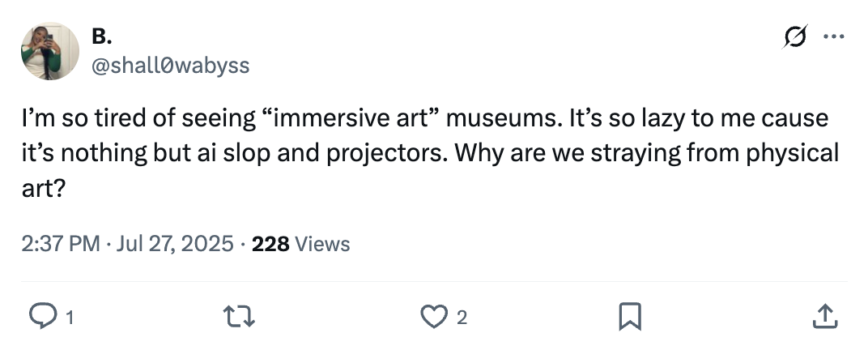Click the word "Views" label
This screenshot has width=868, height=350.
point(323,244)
